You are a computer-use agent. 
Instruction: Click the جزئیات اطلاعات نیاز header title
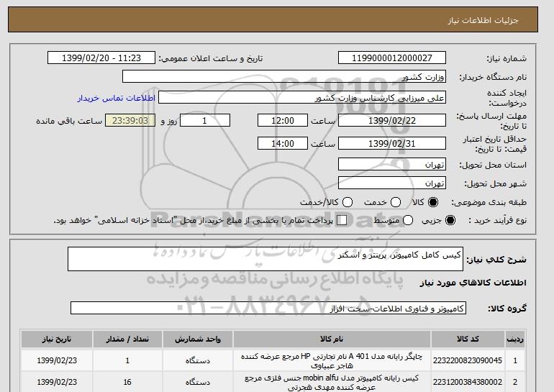tap(483, 20)
